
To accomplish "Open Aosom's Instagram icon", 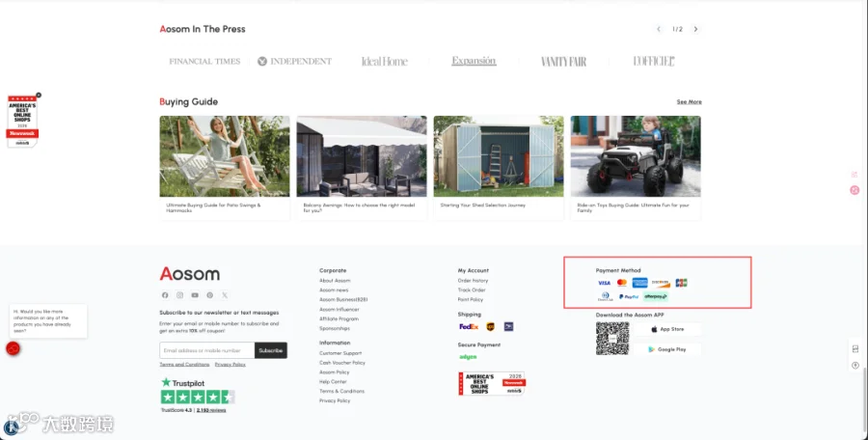I will click(180, 295).
